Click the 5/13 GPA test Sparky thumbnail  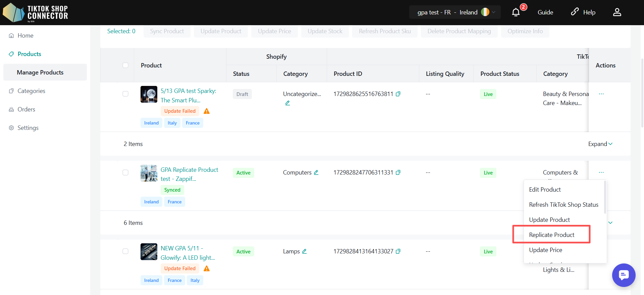click(149, 94)
